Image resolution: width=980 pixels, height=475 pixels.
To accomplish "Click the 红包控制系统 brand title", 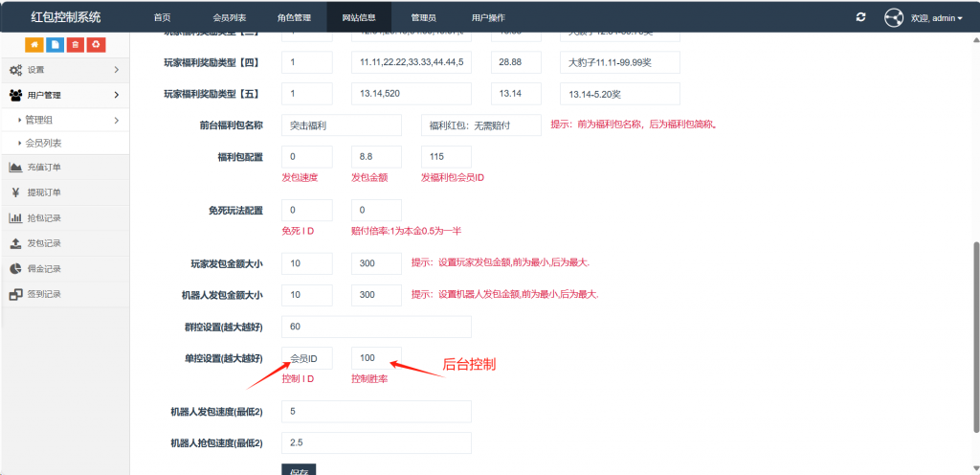I will coord(66,17).
